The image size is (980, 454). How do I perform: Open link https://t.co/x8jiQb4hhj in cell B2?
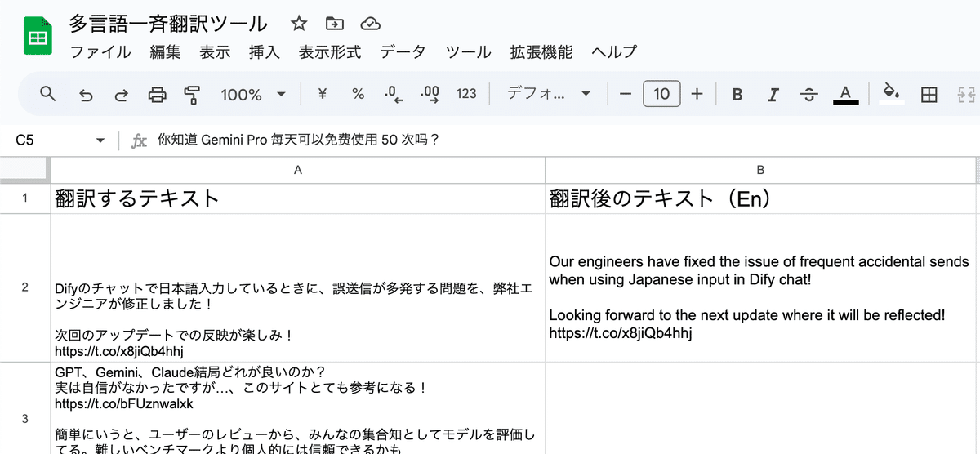click(621, 333)
